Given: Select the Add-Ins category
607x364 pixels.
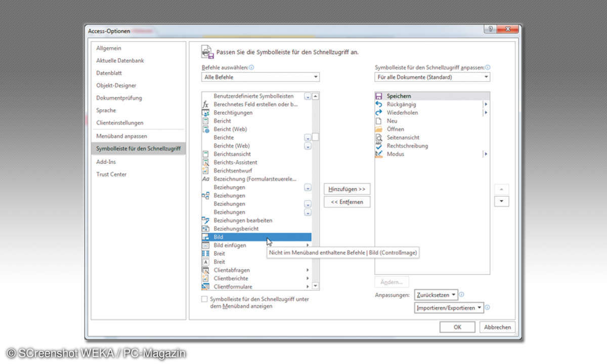Looking at the screenshot, I should click(106, 162).
